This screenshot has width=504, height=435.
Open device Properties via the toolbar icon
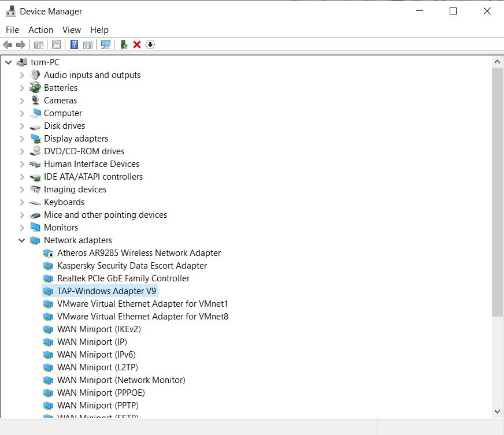(57, 44)
